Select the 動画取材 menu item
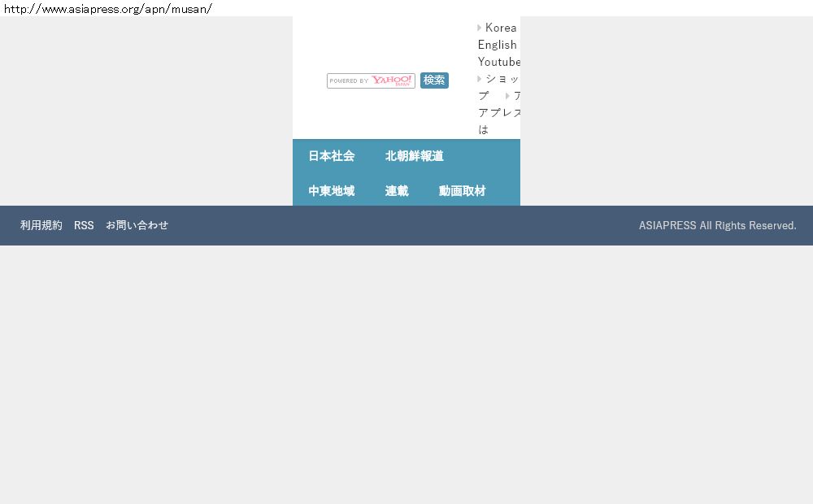This screenshot has height=504, width=813. tap(462, 191)
